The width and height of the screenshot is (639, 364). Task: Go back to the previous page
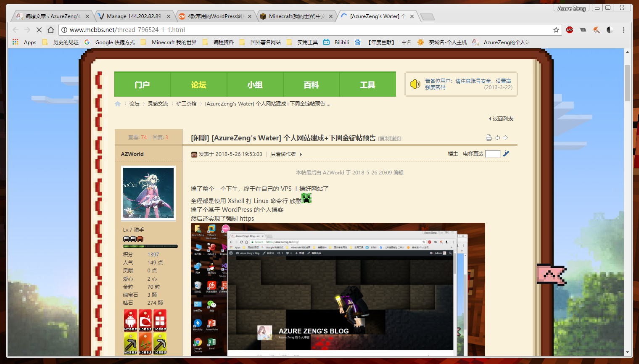[16, 30]
